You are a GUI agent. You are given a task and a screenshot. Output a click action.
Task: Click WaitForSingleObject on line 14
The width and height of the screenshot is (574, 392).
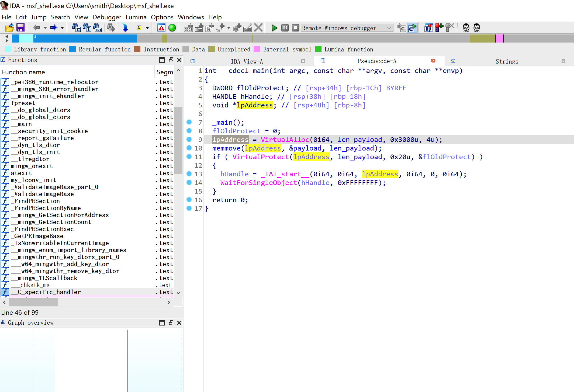(258, 183)
